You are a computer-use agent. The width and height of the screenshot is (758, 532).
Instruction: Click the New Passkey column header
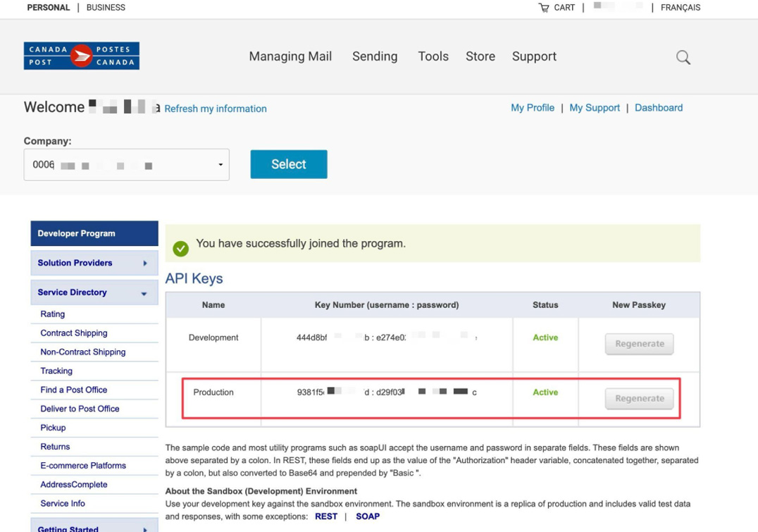tap(639, 305)
